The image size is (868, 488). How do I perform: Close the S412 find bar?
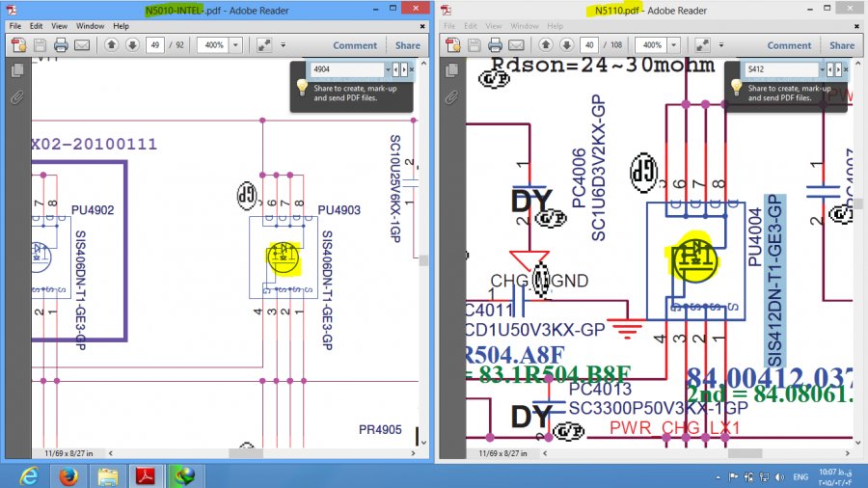click(846, 69)
